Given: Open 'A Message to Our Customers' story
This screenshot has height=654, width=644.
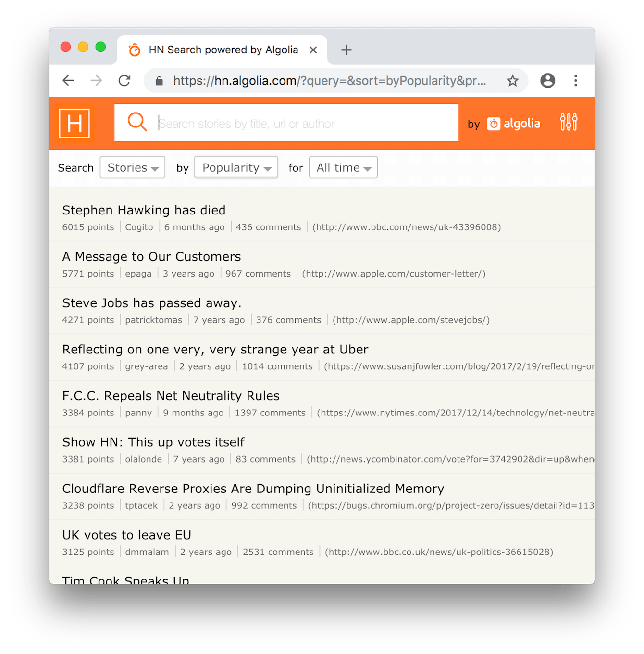Looking at the screenshot, I should click(151, 256).
